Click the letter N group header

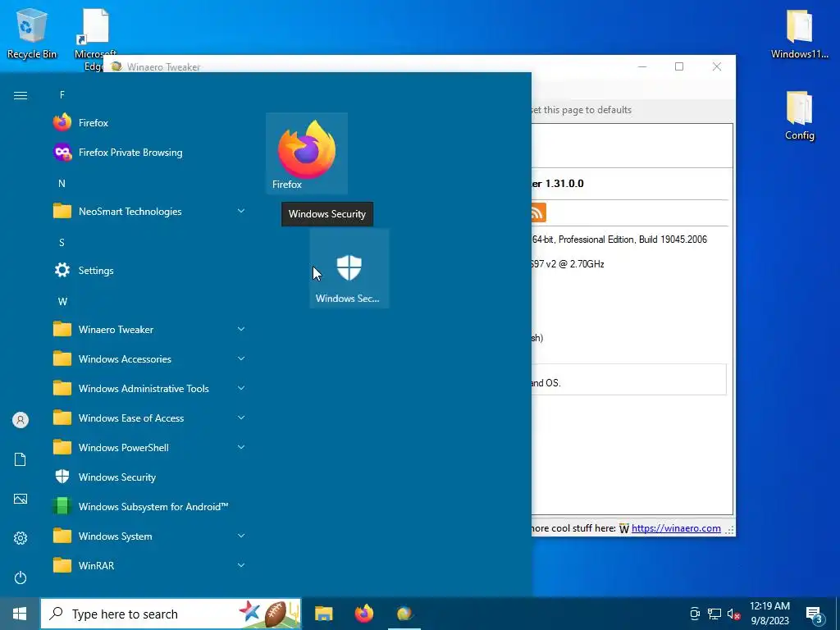pos(62,183)
